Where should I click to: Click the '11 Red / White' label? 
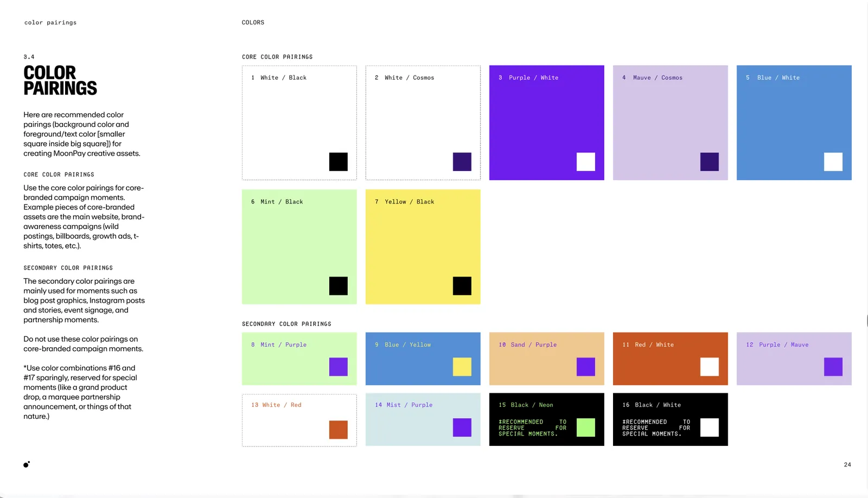(x=648, y=344)
